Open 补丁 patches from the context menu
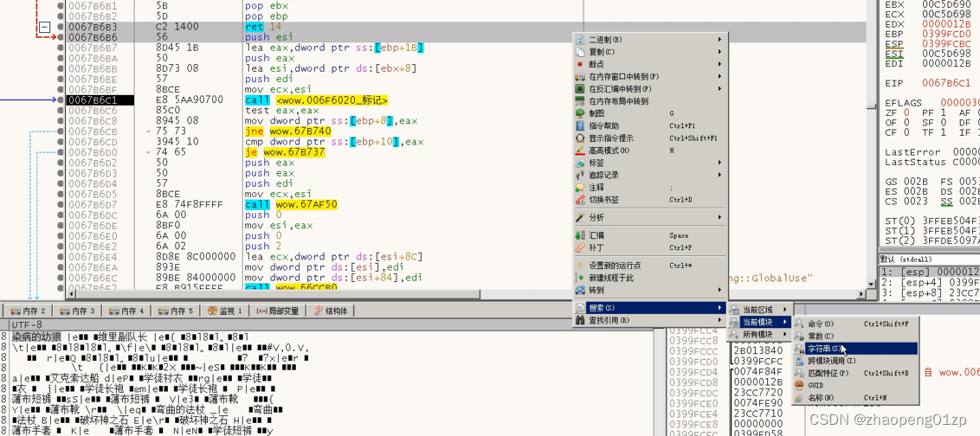The height and width of the screenshot is (436, 980). 651,248
